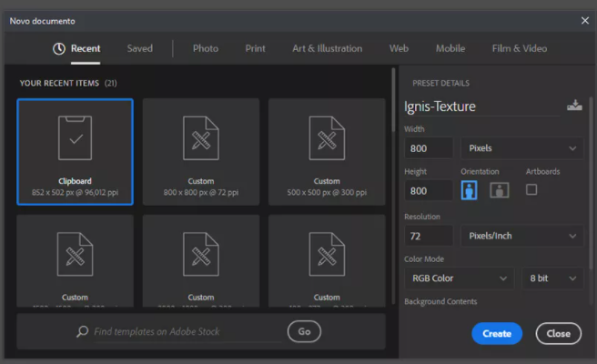Image resolution: width=597 pixels, height=364 pixels.
Task: Open the Film & Video tab
Action: click(x=520, y=49)
